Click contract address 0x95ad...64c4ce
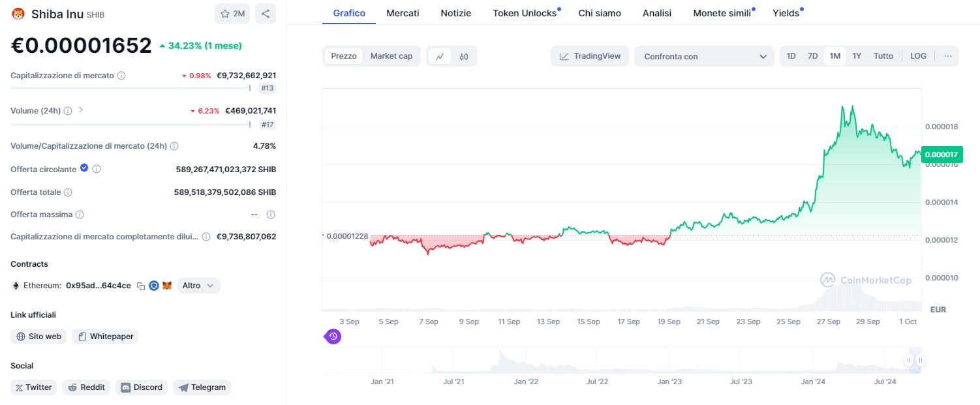 [x=99, y=286]
